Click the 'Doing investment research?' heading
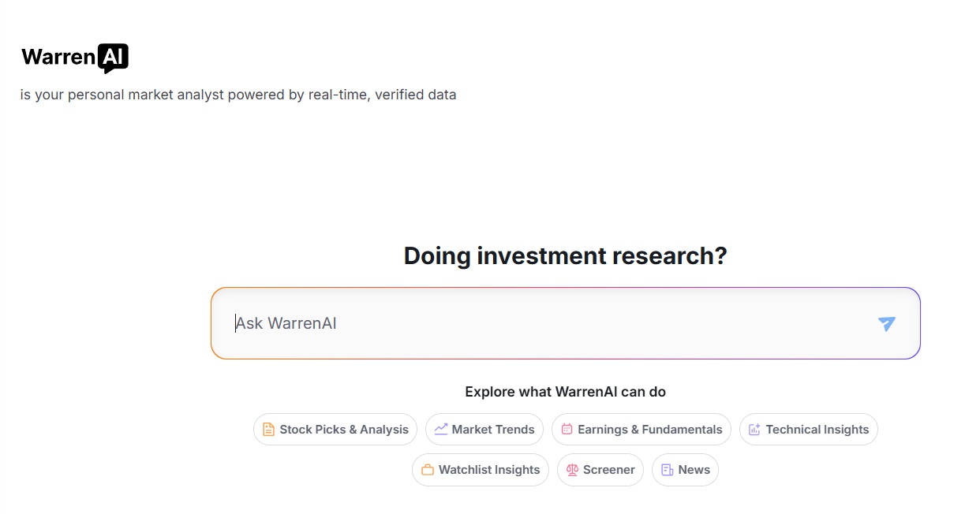The image size is (980, 514). 565,256
